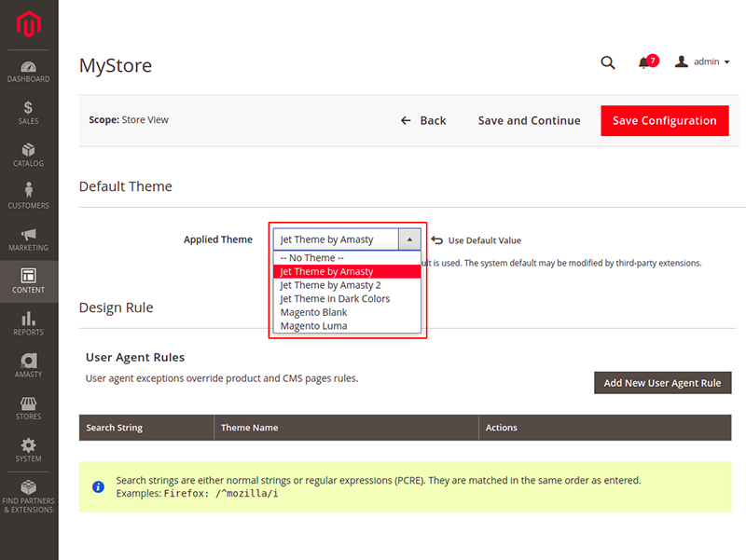The width and height of the screenshot is (746, 560).
Task: Open Find Partners & Extensions
Action: point(29,497)
